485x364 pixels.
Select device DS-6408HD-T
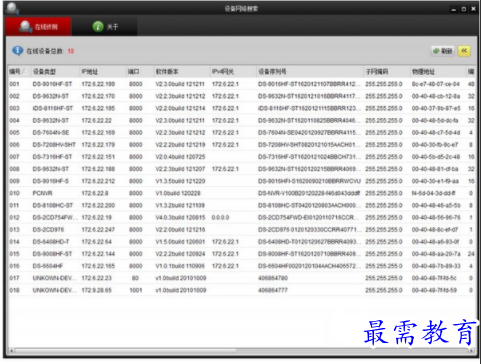(x=51, y=242)
